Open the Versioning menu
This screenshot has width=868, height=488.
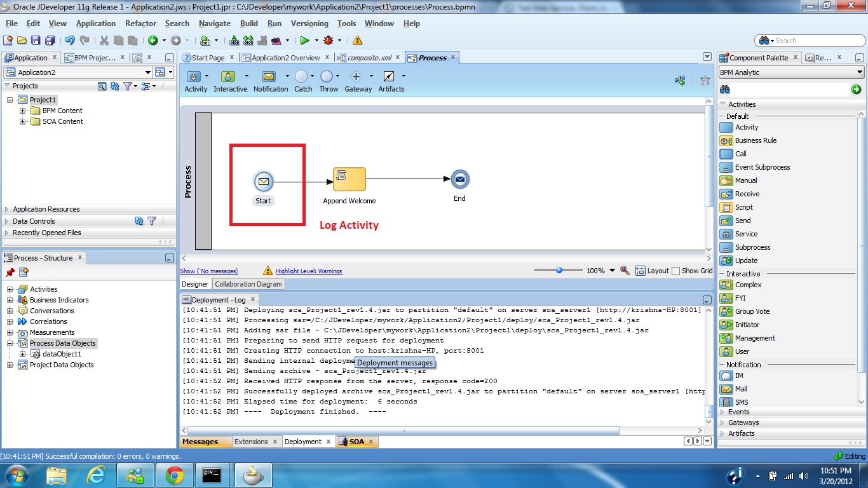309,24
